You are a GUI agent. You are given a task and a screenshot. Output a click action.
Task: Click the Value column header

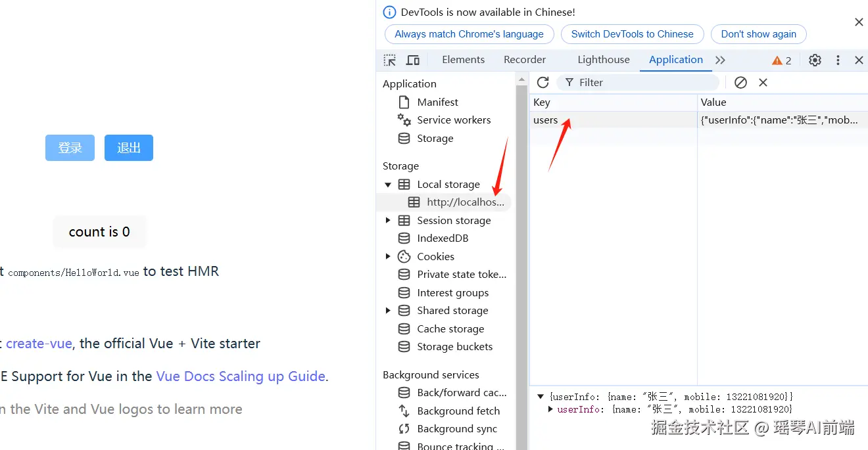tap(783, 102)
